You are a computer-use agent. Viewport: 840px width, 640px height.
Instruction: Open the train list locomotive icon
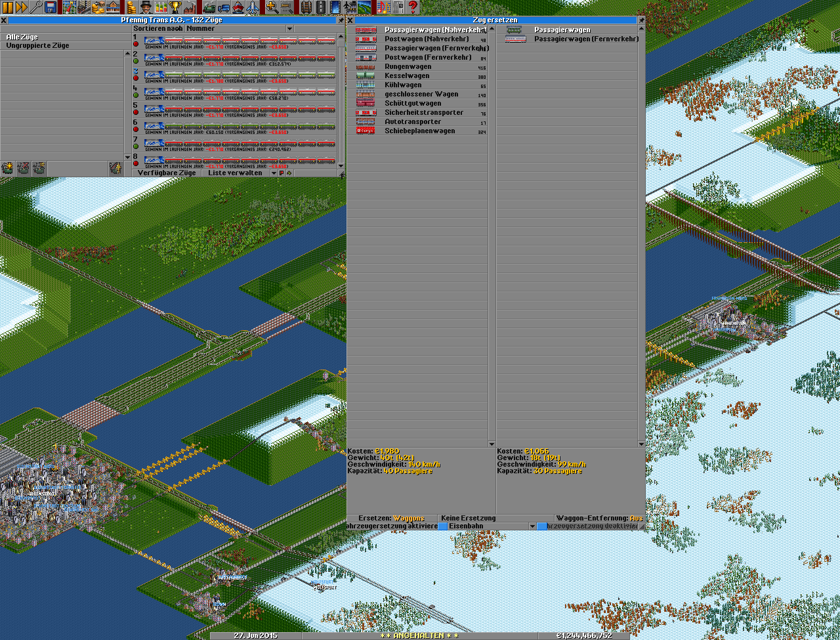[x=209, y=7]
